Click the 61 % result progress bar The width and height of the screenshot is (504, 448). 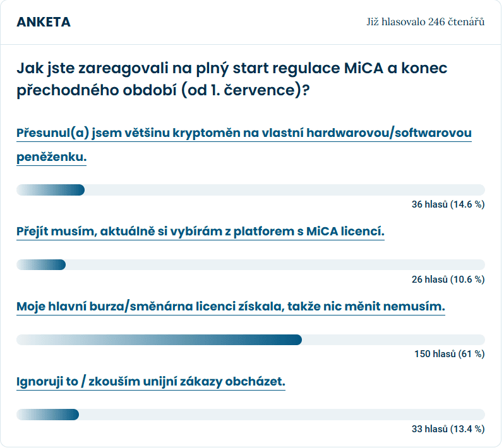pyautogui.click(x=251, y=339)
